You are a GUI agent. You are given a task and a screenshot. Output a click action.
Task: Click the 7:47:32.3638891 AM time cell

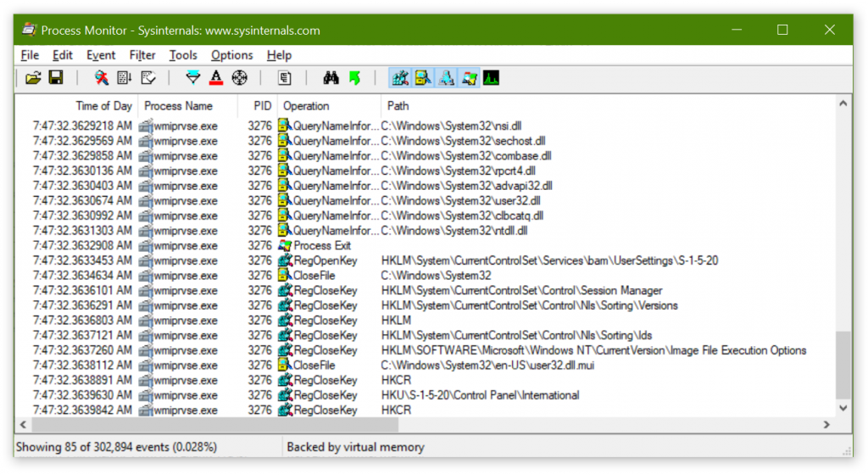pos(82,380)
